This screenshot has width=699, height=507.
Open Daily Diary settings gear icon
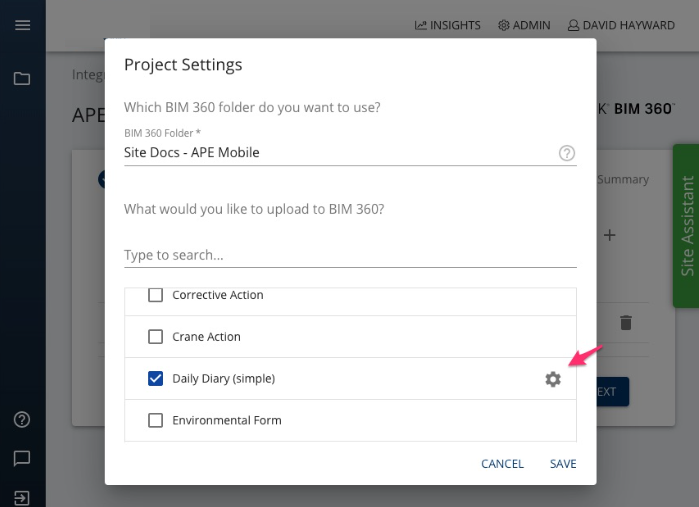pos(553,379)
